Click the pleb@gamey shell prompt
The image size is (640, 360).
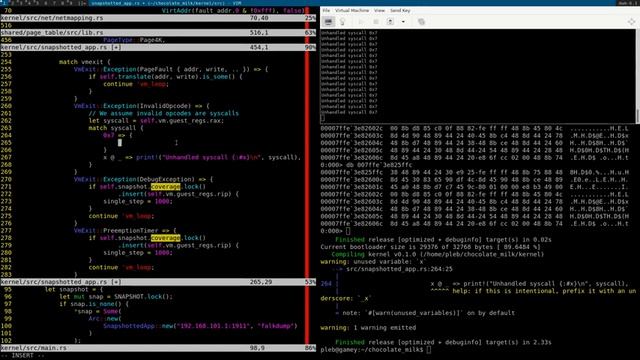click(x=373, y=350)
